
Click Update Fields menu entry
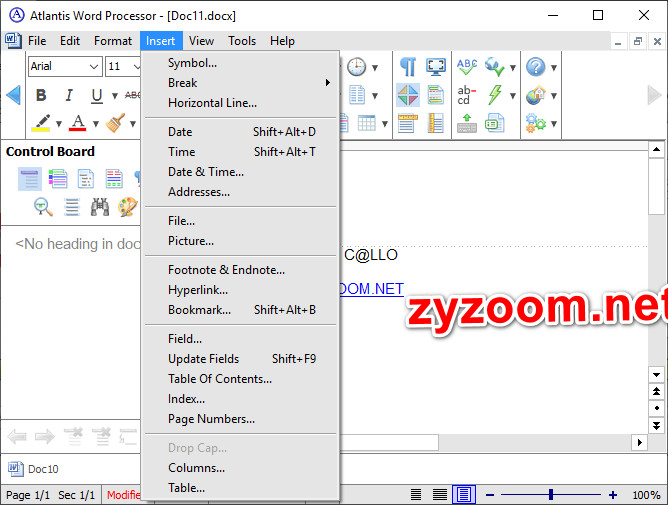point(241,359)
